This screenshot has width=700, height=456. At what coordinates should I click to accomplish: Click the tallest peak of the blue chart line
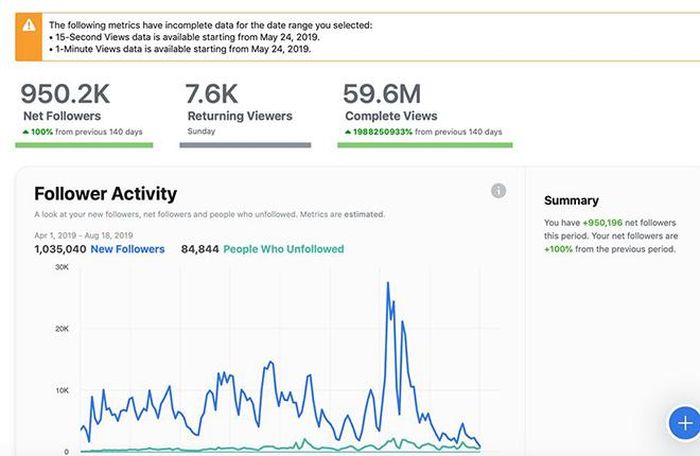coord(388,283)
